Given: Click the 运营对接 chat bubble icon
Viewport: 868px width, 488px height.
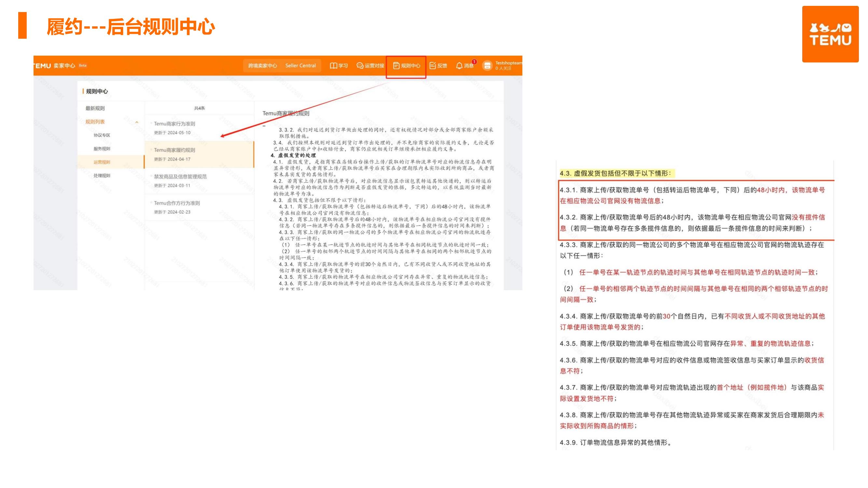Looking at the screenshot, I should click(360, 66).
